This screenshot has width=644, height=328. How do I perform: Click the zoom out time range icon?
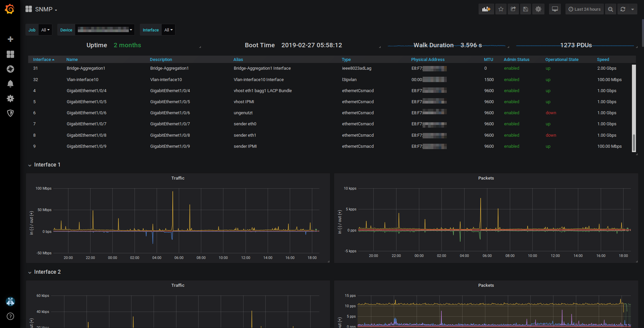[x=610, y=9]
